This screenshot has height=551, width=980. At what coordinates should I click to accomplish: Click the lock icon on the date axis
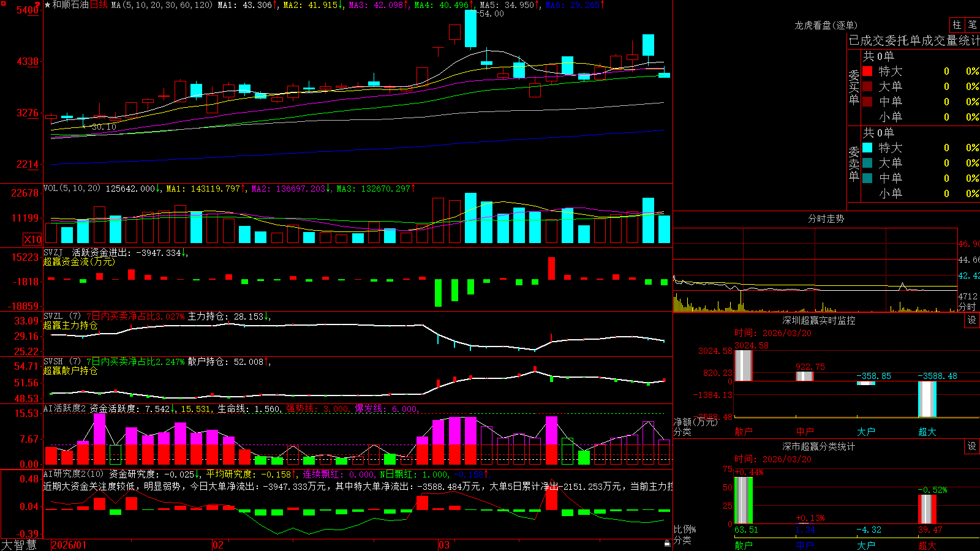(668, 544)
